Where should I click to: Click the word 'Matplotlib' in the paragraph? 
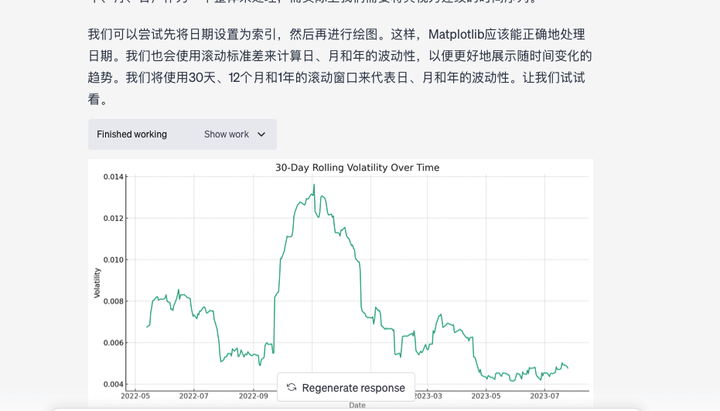456,34
